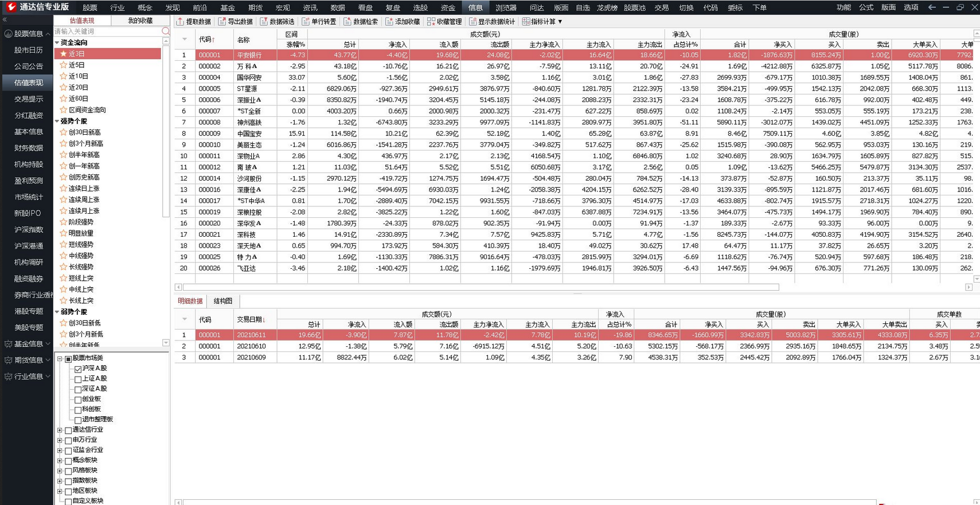This screenshot has width=980, height=505.
Task: Collapse the 资金流向 group
Action: [57, 42]
